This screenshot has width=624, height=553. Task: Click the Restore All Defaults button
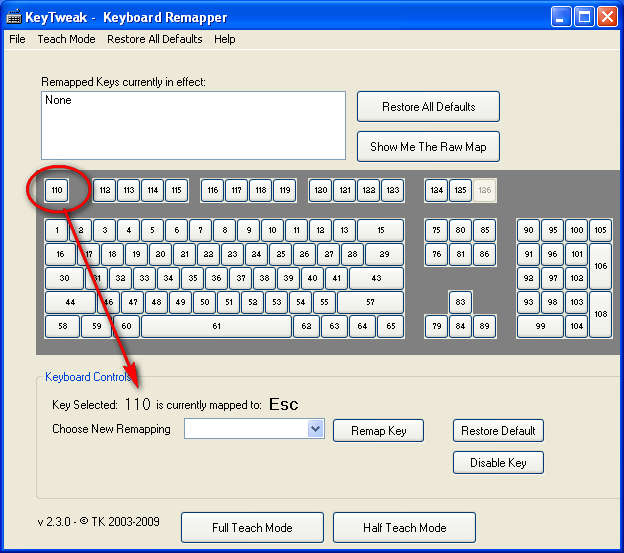coord(428,107)
